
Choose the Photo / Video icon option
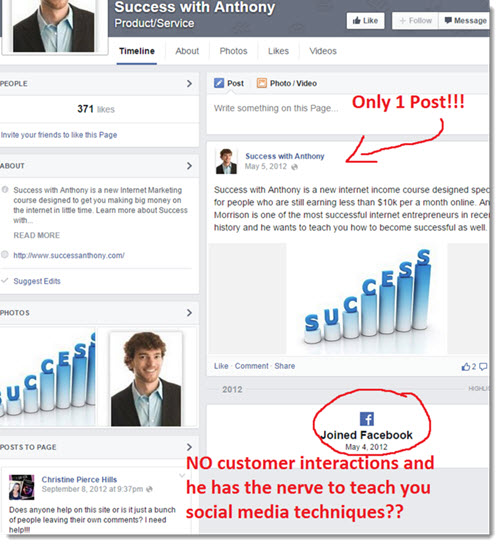pyautogui.click(x=262, y=83)
